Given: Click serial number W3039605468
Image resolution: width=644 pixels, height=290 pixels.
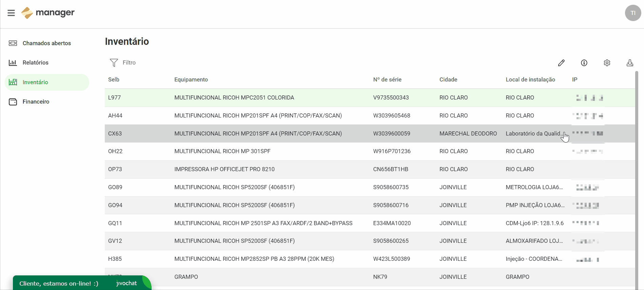Looking at the screenshot, I should click(x=391, y=116).
